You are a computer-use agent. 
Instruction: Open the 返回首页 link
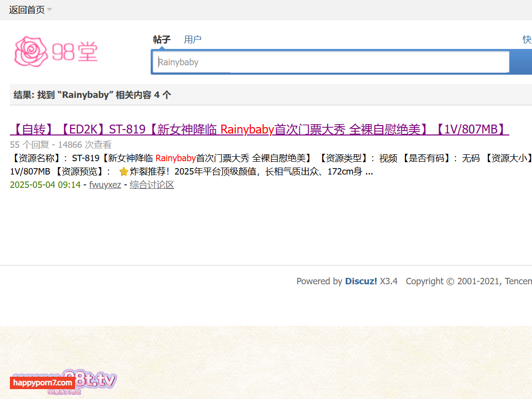click(27, 10)
